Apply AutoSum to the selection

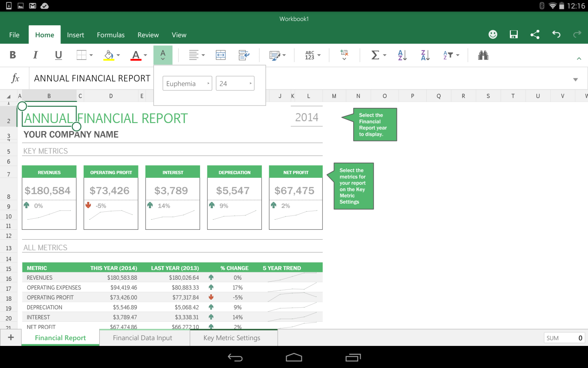[375, 54]
